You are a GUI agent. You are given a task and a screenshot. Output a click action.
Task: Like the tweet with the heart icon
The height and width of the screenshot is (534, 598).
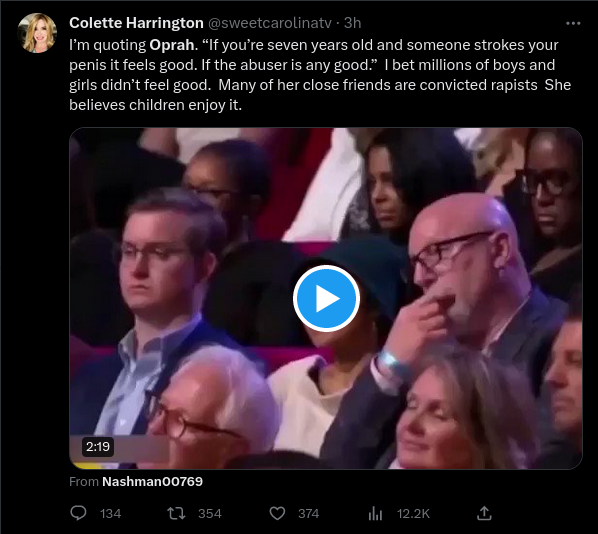[x=277, y=513]
